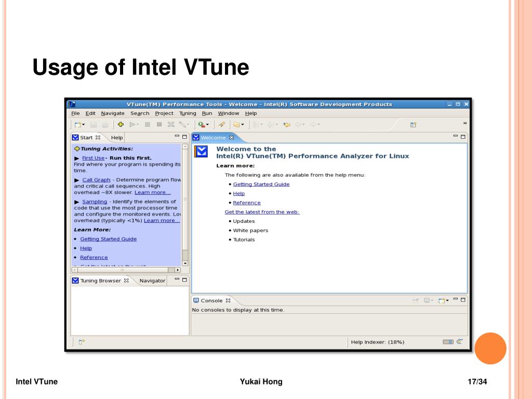Click the Display Selected Console icon
Screen dimensions: 532x399
[427, 301]
